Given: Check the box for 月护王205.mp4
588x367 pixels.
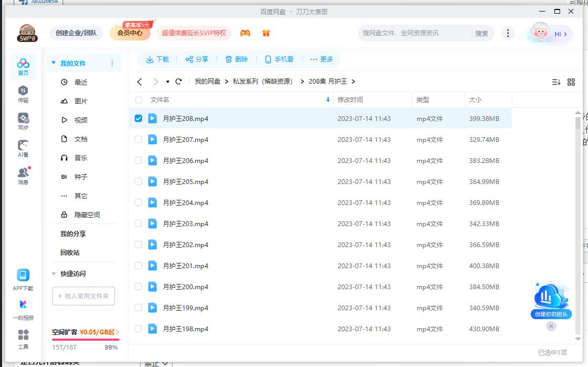Looking at the screenshot, I should click(138, 182).
